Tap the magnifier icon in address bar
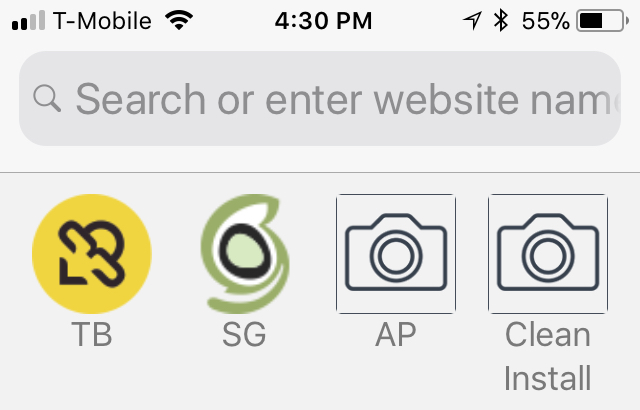640x410 pixels. tap(47, 98)
